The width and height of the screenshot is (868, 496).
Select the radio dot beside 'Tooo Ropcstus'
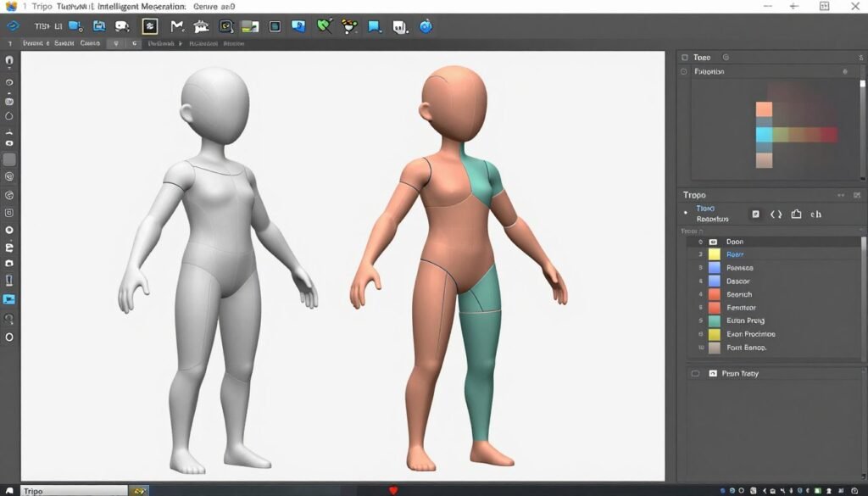point(686,213)
